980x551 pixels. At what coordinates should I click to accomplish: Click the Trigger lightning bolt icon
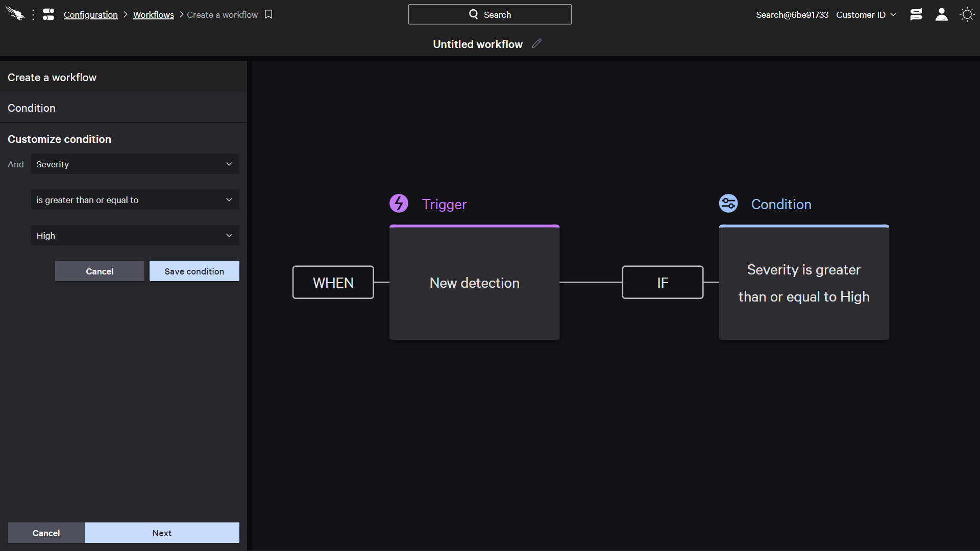(399, 203)
